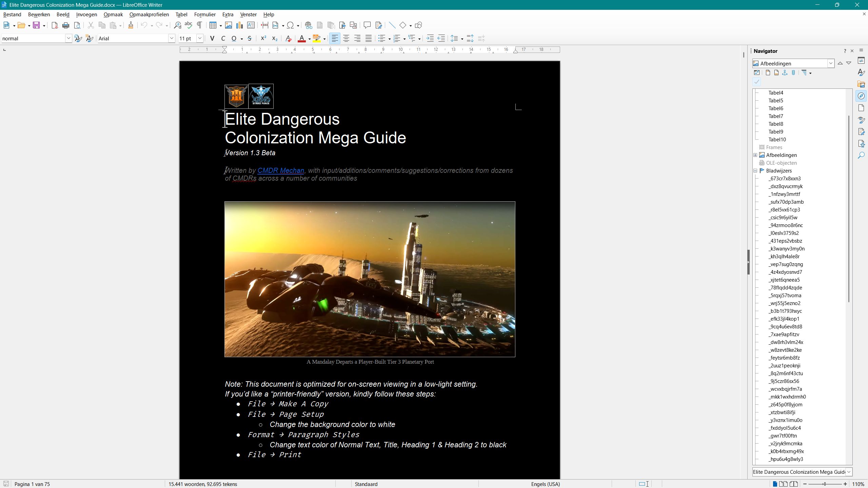The width and height of the screenshot is (868, 488).
Task: Open Navigator Help question mark
Action: [x=845, y=51]
